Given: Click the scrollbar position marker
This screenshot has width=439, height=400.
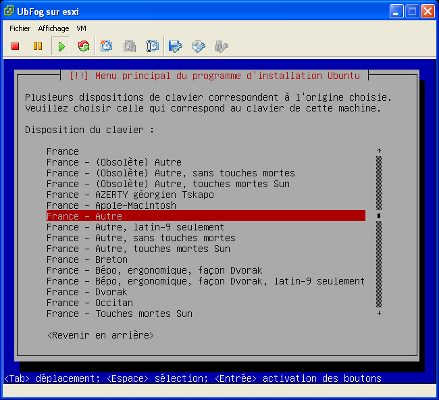Looking at the screenshot, I should click(379, 216).
